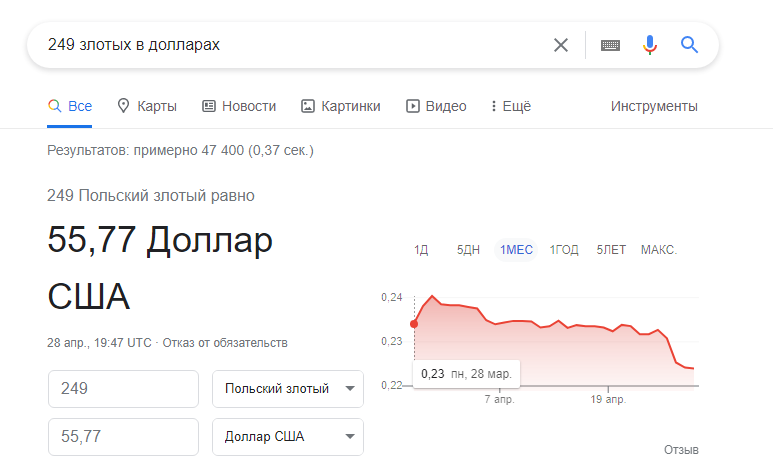The height and width of the screenshot is (474, 773).
Task: Expand the Доллар США currency dropdown
Action: (x=288, y=437)
